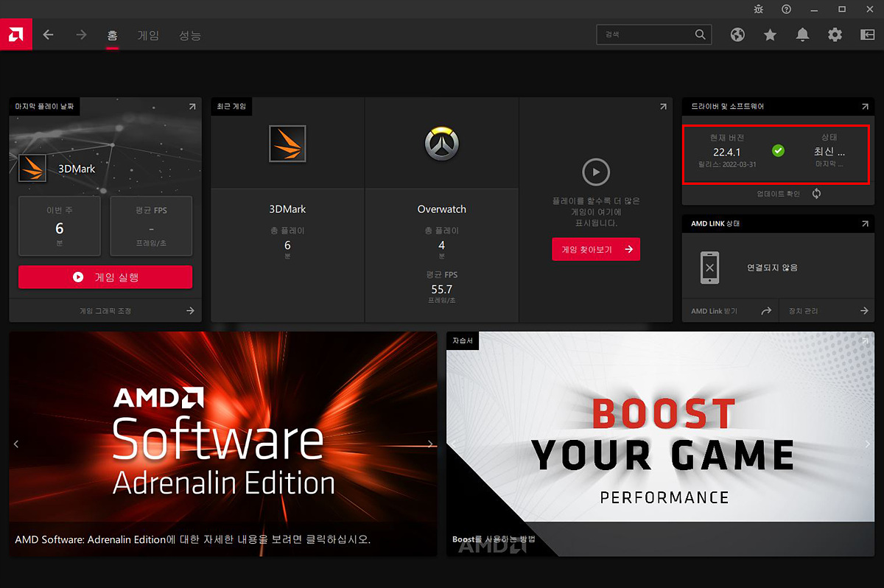
Task: Click the 게임 찾아보기 button
Action: pos(596,249)
